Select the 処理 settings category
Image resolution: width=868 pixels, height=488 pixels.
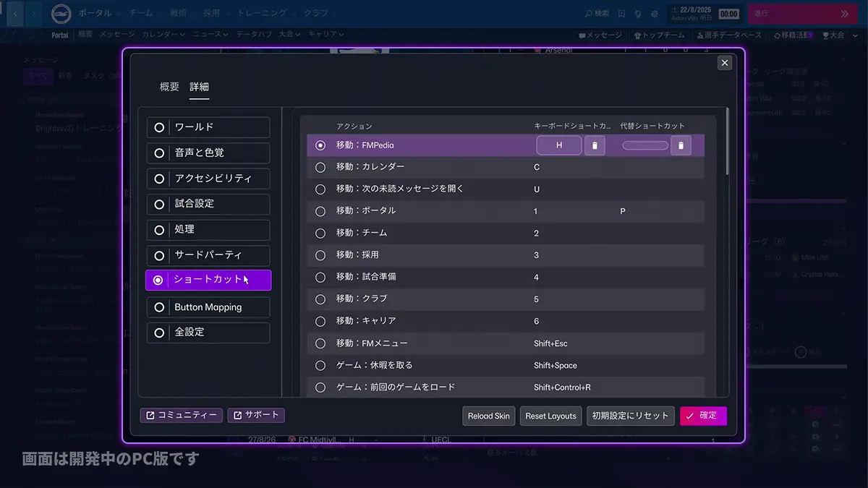click(208, 229)
